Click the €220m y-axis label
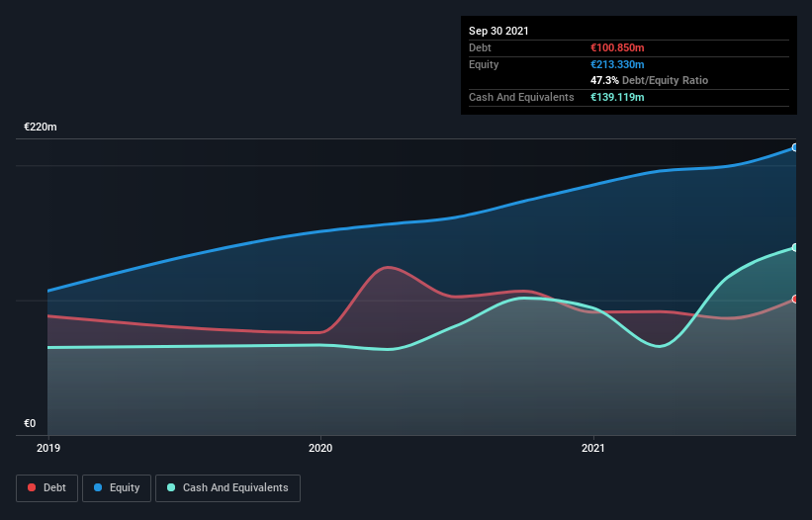Screen dimensions: 812x520 click(41, 128)
